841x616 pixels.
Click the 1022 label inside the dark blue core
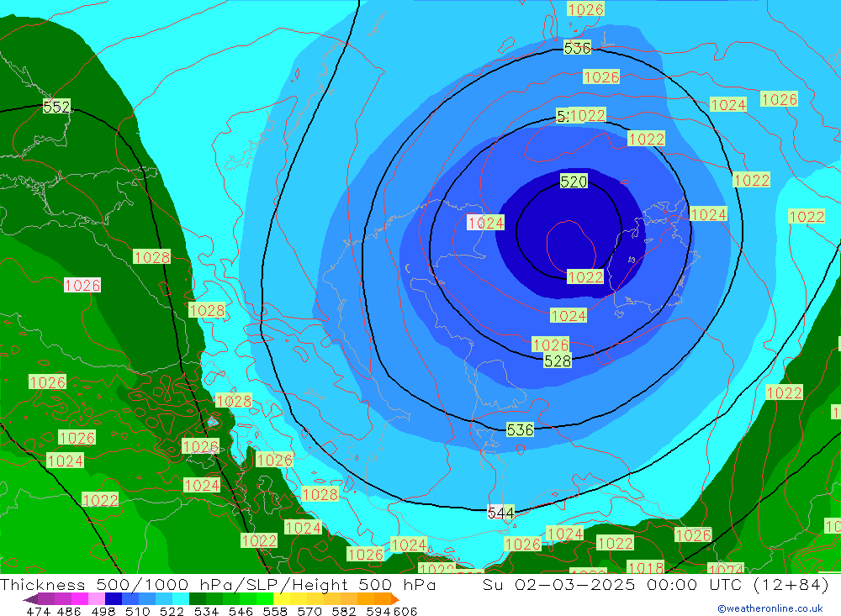pos(585,276)
